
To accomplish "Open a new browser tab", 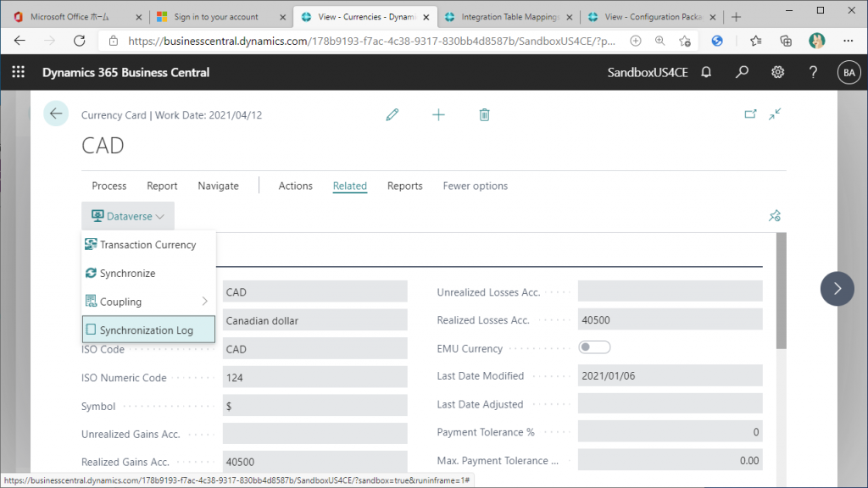I will coord(736,17).
